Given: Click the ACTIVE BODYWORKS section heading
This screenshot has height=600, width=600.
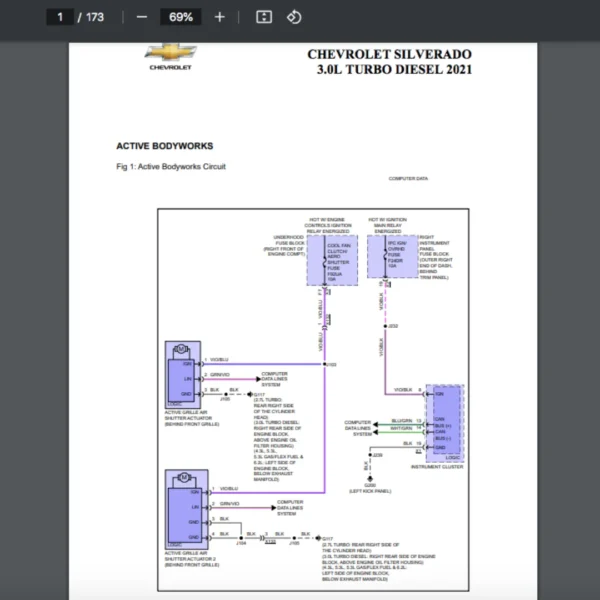Looking at the screenshot, I should (x=164, y=146).
